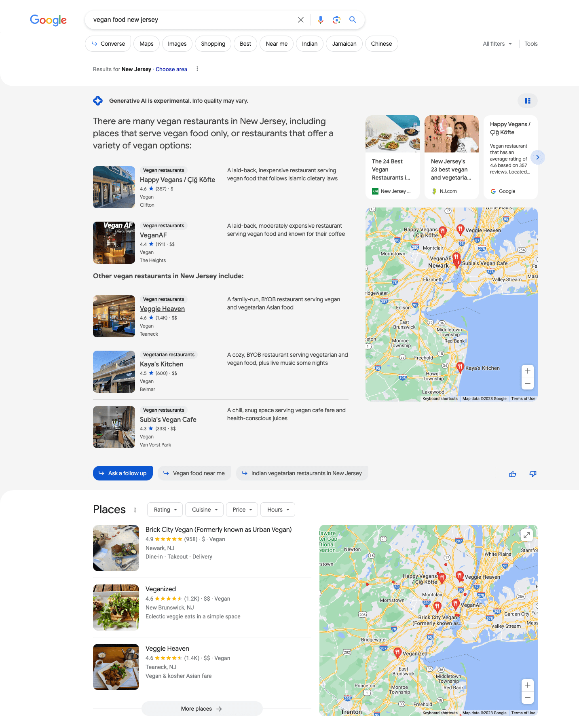579x728 pixels.
Task: Open NJ.com 23 best vegan card
Action: [452, 157]
